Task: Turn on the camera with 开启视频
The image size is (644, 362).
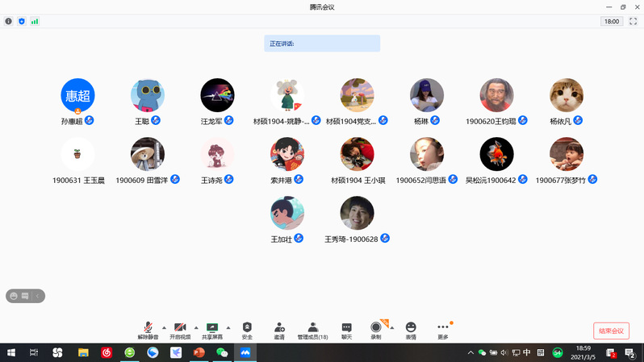Action: pos(180,330)
